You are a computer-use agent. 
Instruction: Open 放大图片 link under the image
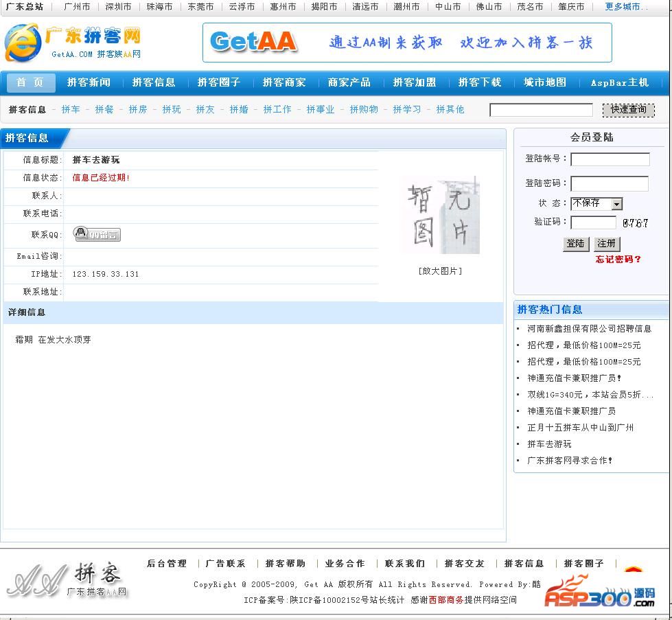440,271
